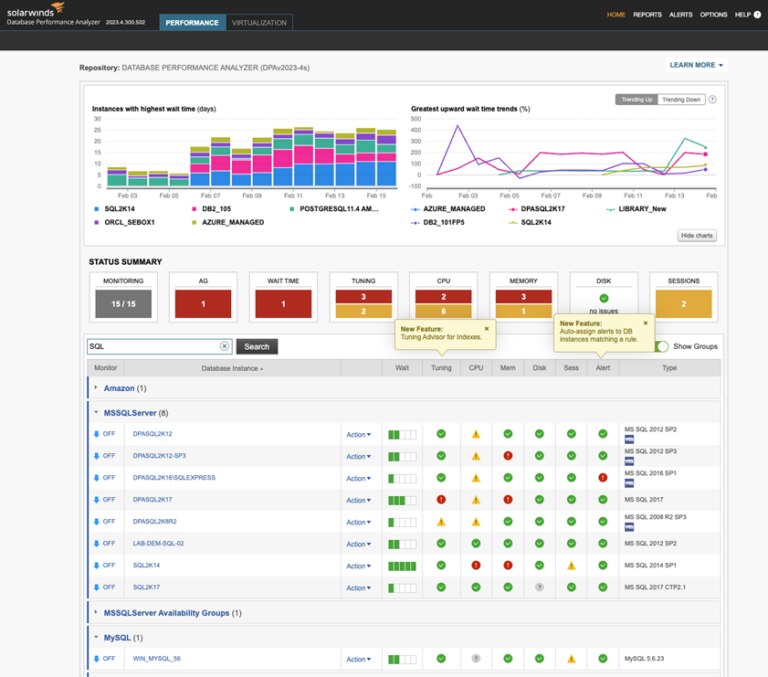This screenshot has width=768, height=677.
Task: Open OPTIONS in the top menu
Action: (x=713, y=15)
